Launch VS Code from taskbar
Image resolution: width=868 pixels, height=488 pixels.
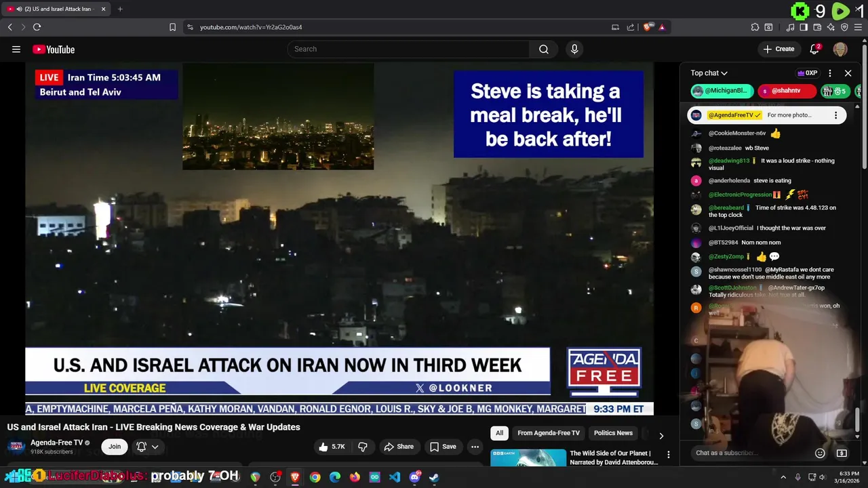[x=395, y=477]
